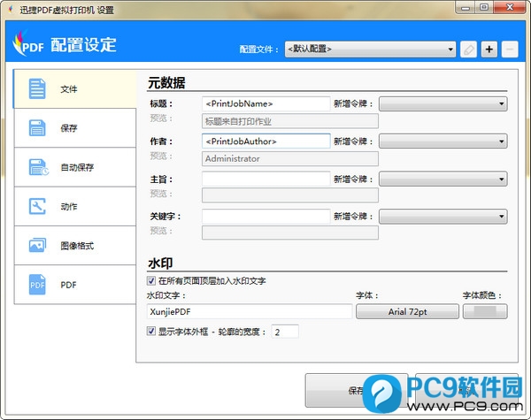
Task: Click the picture icon beside 图像格式
Action: point(37,245)
